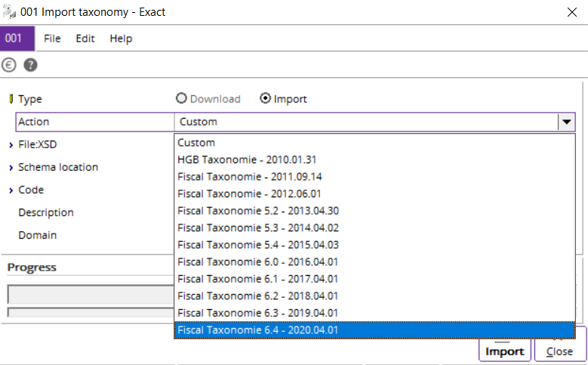Collapse the Action dropdown arrow
The height and width of the screenshot is (365, 588).
(x=566, y=122)
